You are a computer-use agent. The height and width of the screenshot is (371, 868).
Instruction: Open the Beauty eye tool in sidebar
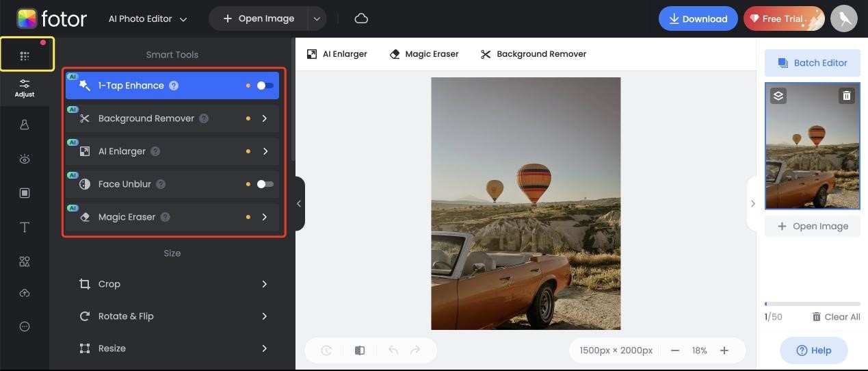(25, 159)
